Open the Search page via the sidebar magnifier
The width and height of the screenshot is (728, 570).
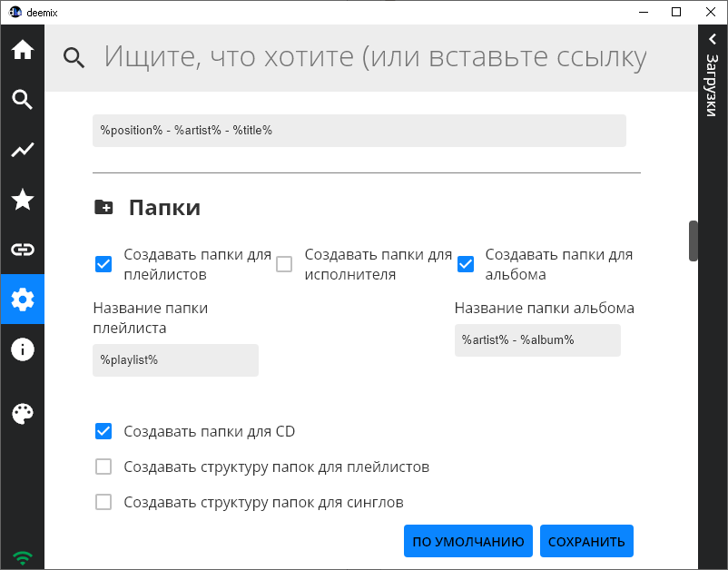tap(22, 100)
